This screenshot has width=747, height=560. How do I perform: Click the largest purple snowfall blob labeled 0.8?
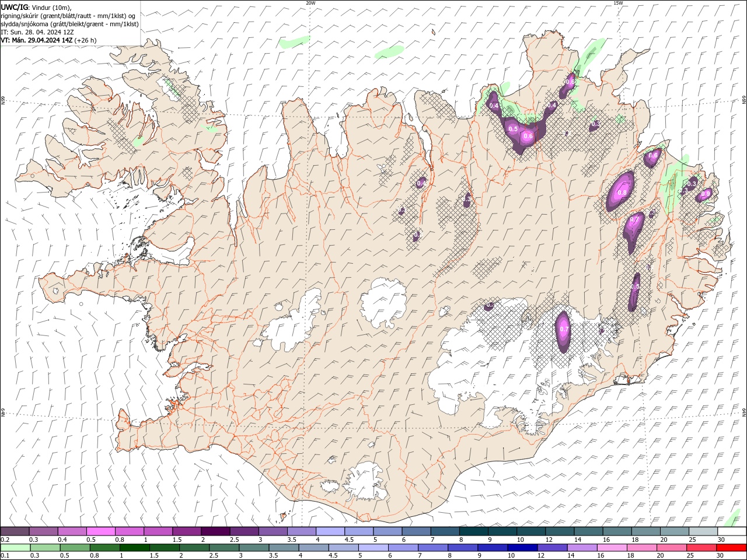[x=620, y=191]
